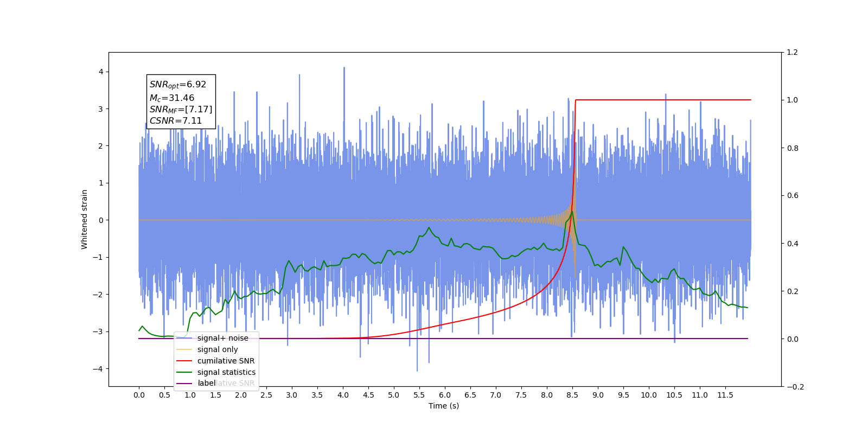The height and width of the screenshot is (434, 868).
Task: Click the 10.0 tick on the time axis
Action: 649,395
